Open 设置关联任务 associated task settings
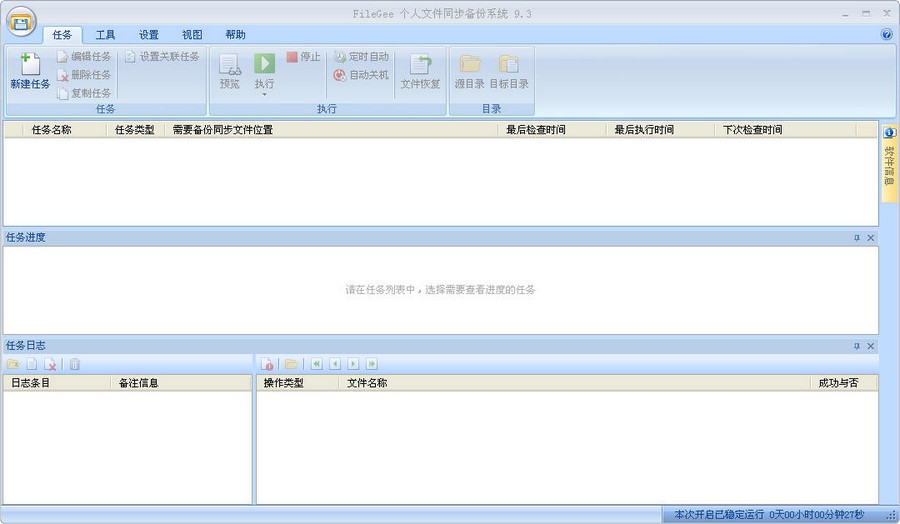The height and width of the screenshot is (524, 900). click(162, 56)
